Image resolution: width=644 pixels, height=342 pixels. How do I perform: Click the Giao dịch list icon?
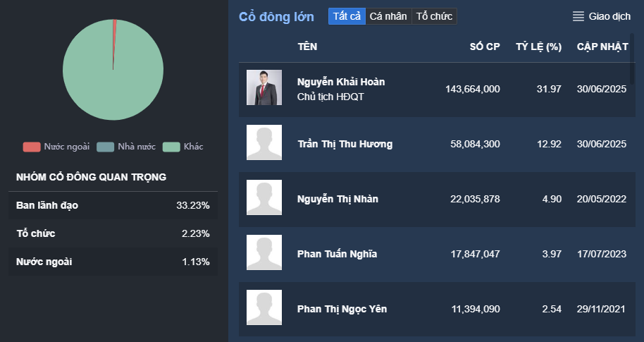click(x=578, y=16)
